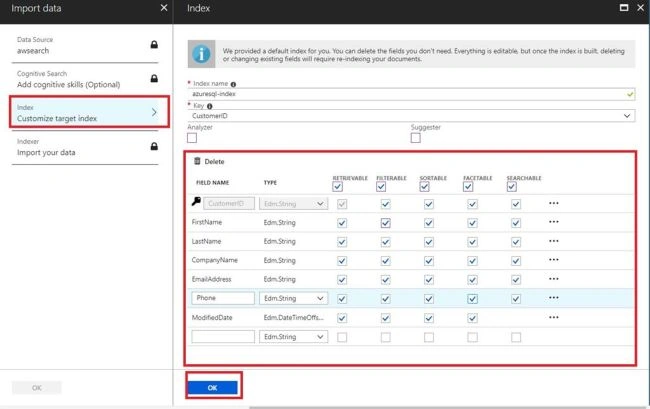
Task: Click the Phone field name input
Action: tap(223, 298)
